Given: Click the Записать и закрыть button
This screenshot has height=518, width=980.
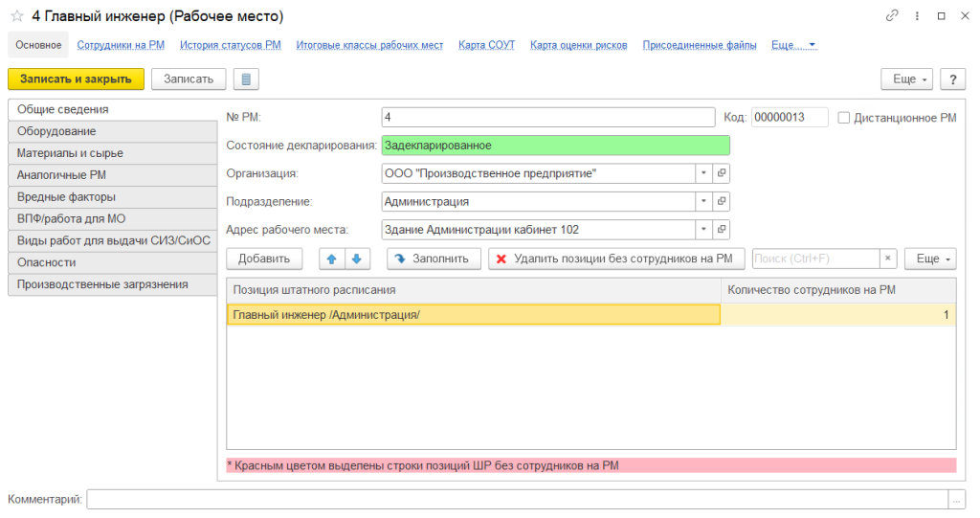Looking at the screenshot, I should coord(76,79).
